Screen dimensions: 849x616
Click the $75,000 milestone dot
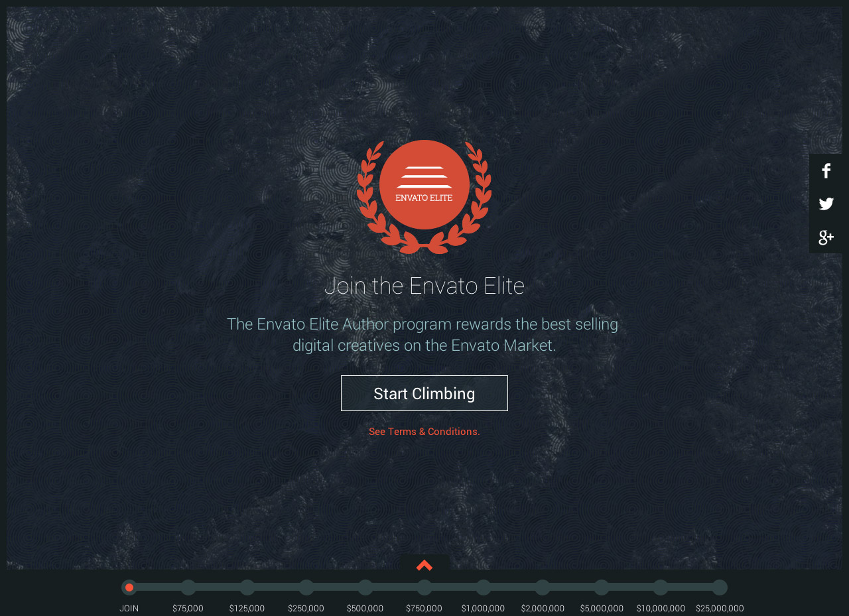[188, 586]
